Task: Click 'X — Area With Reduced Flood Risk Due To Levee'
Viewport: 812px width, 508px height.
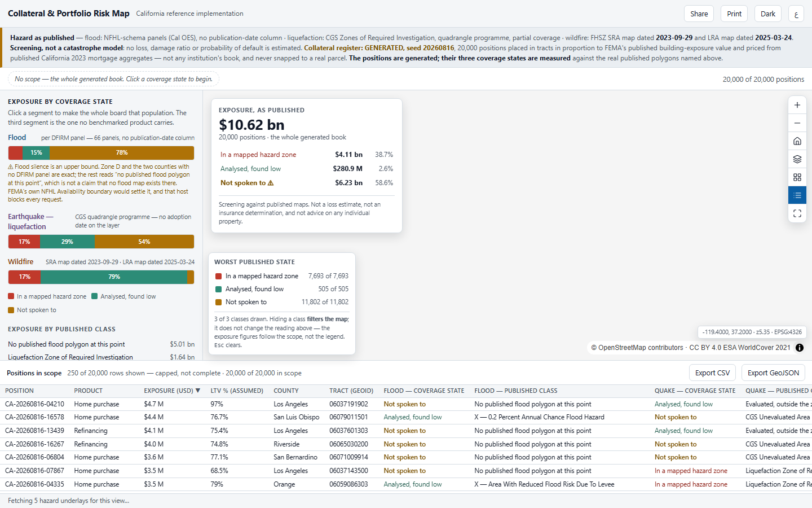Action: point(544,484)
